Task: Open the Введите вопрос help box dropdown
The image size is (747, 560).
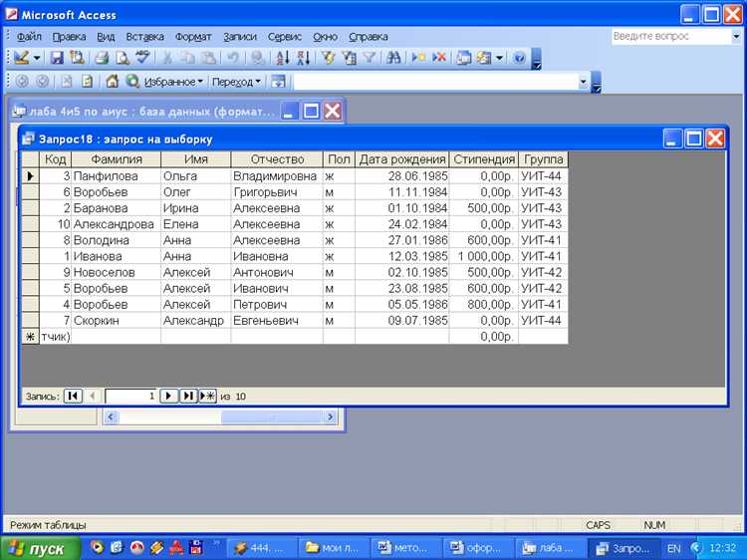Action: [x=736, y=37]
